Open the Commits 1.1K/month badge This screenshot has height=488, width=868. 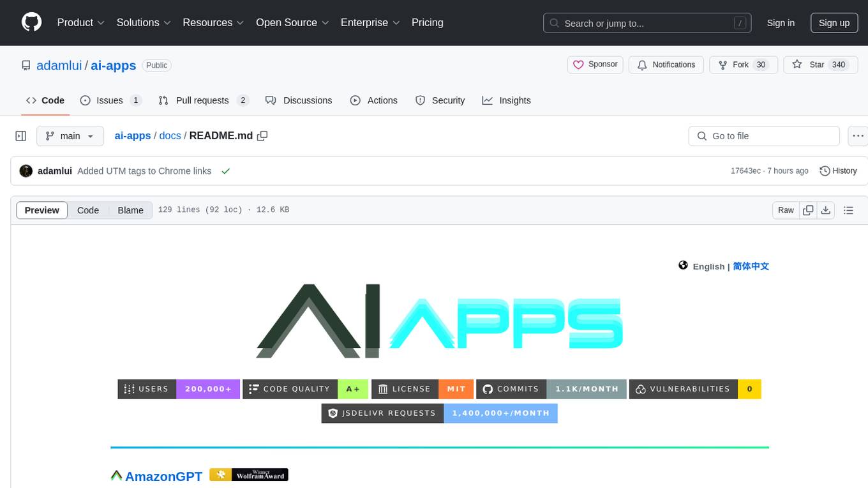click(x=551, y=389)
